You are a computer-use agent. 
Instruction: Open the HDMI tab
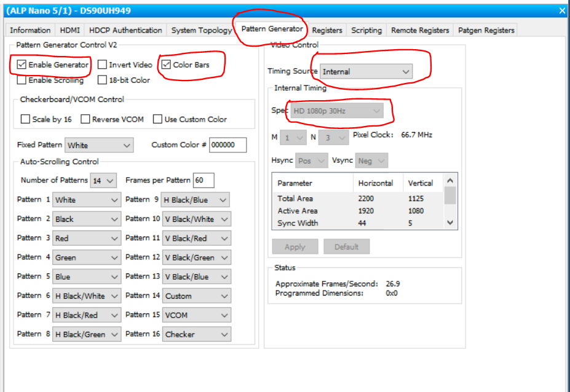click(x=69, y=29)
